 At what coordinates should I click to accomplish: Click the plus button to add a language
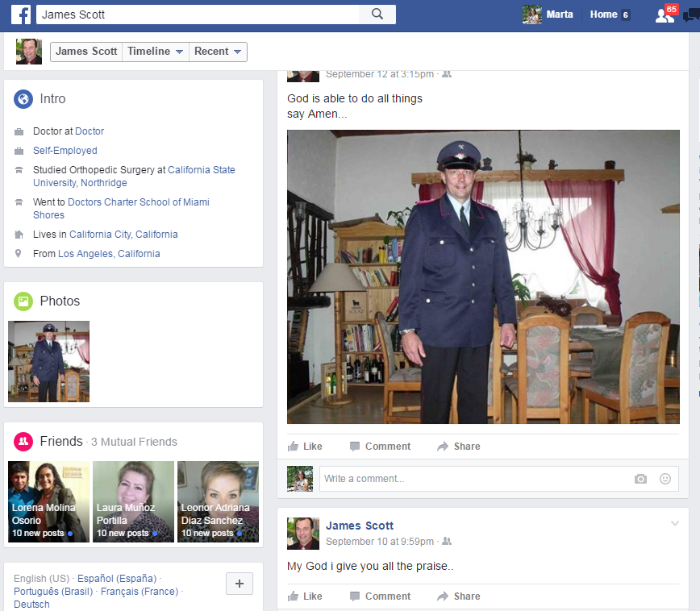pos(239,584)
